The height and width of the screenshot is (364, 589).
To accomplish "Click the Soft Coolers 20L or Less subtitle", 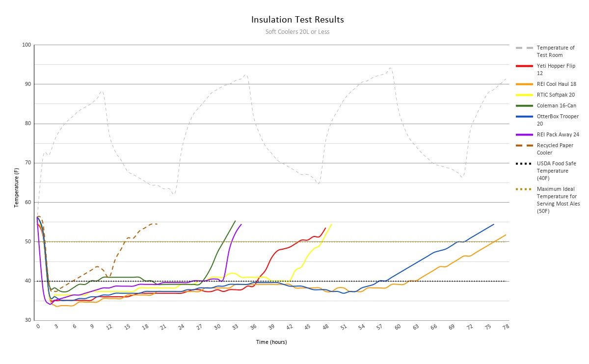I will tap(297, 32).
